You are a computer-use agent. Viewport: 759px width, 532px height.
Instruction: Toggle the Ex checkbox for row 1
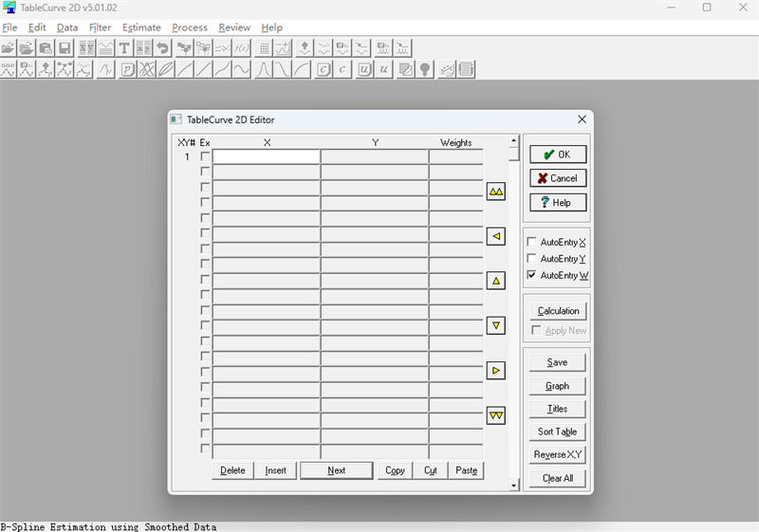pyautogui.click(x=205, y=156)
